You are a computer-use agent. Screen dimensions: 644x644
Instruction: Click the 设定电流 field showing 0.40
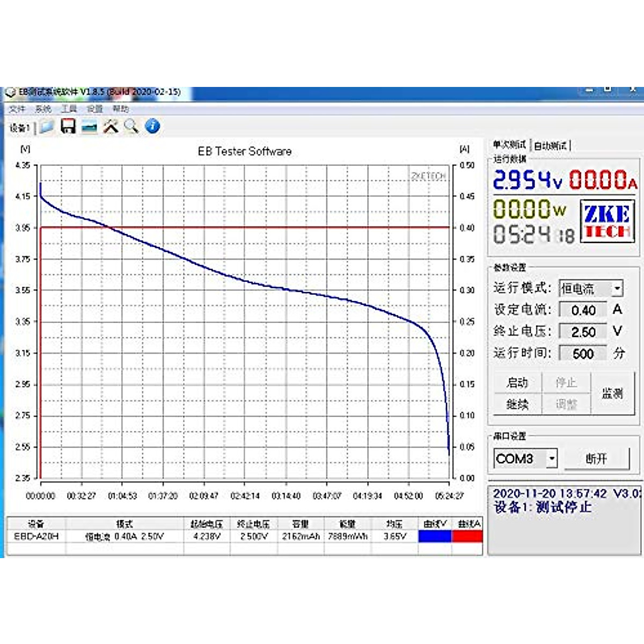pos(583,310)
